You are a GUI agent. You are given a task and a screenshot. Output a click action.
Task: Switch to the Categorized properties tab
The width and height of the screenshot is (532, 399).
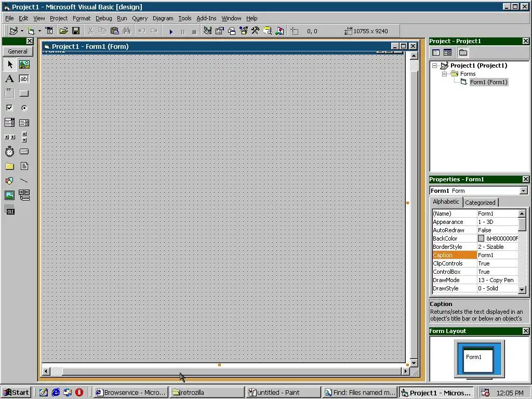480,203
